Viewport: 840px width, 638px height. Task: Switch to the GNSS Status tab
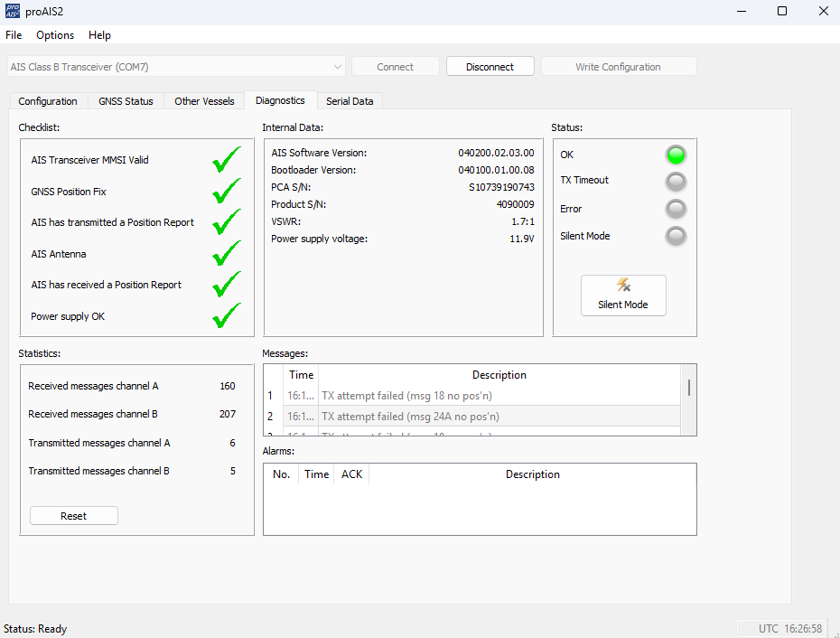(x=126, y=101)
